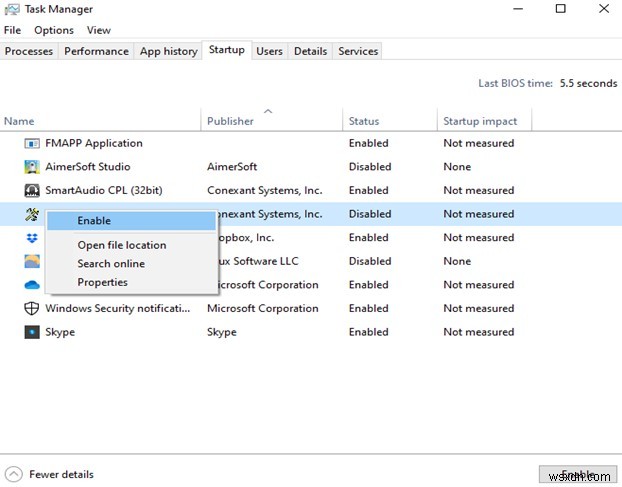Maximize the Task Manager window

tap(561, 9)
